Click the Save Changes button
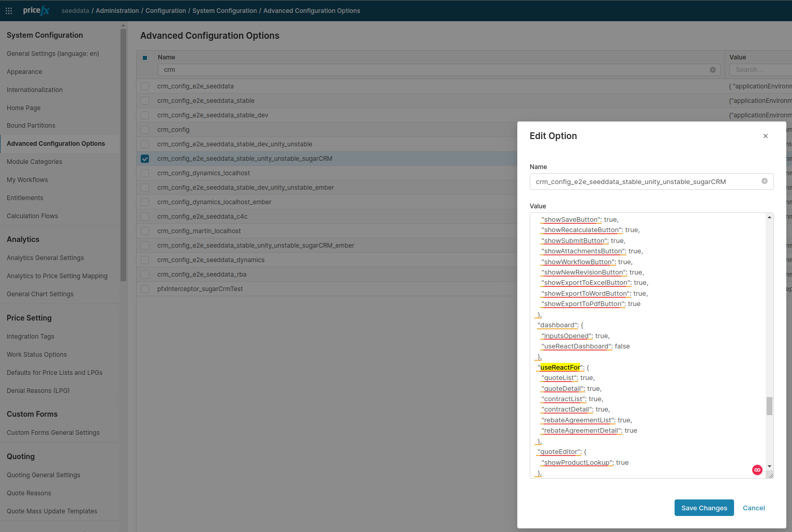The width and height of the screenshot is (792, 532). tap(704, 508)
